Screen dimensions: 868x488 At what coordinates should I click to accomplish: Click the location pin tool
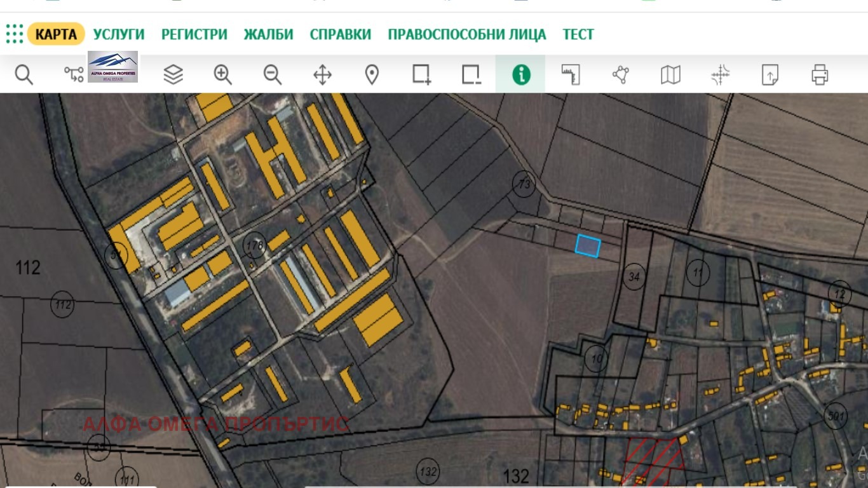pyautogui.click(x=372, y=75)
